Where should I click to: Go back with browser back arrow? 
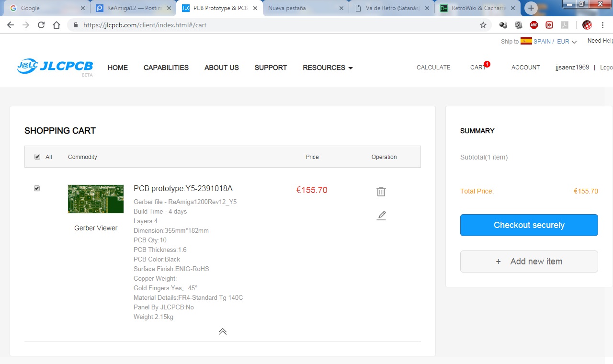point(11,25)
